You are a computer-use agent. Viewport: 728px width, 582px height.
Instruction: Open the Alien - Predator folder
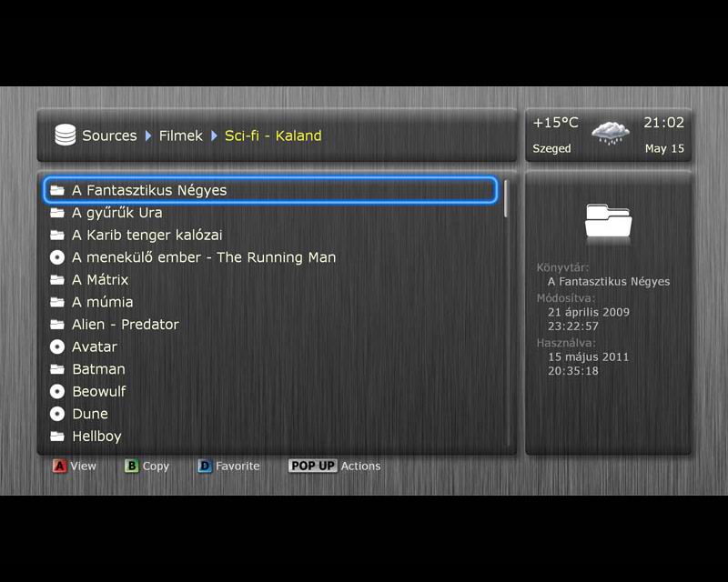126,324
